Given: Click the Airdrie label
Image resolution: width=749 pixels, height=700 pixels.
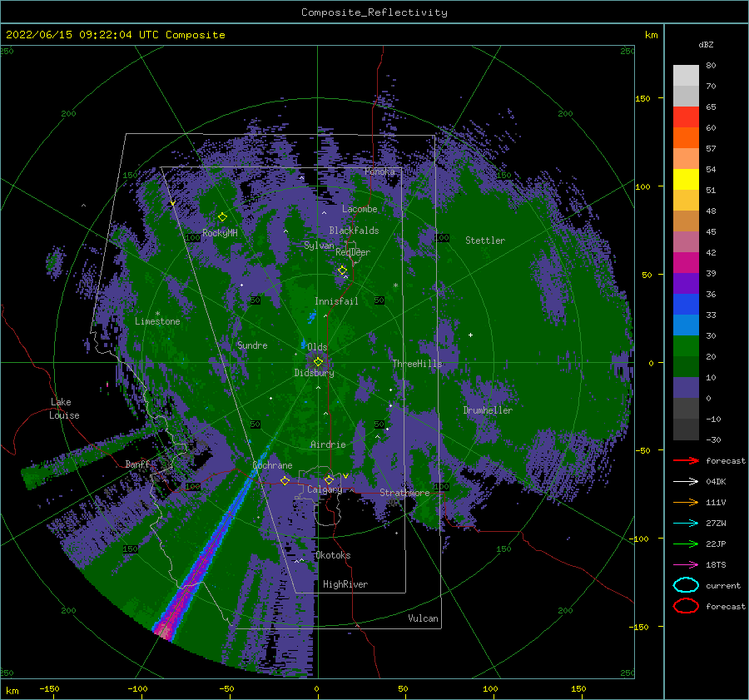Looking at the screenshot, I should (328, 444).
